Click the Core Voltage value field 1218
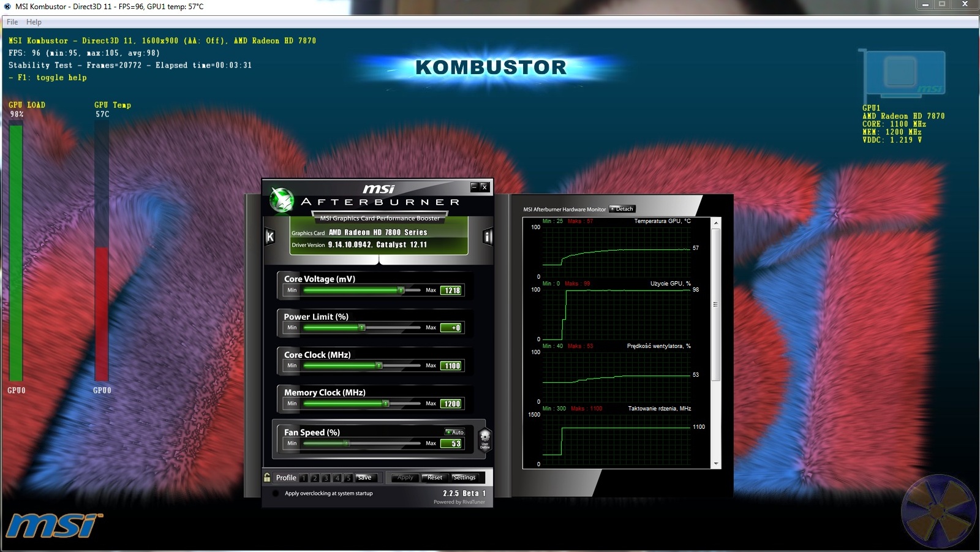The image size is (980, 552). coord(452,290)
